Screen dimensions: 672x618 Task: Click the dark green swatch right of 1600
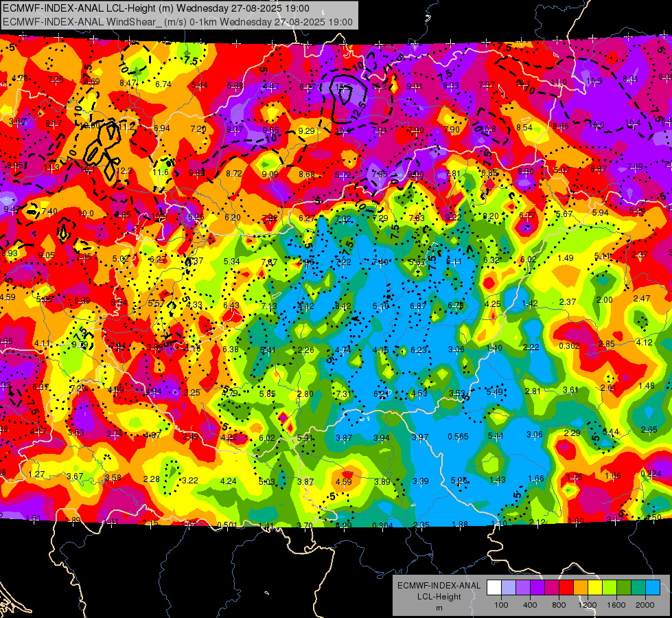tap(624, 588)
